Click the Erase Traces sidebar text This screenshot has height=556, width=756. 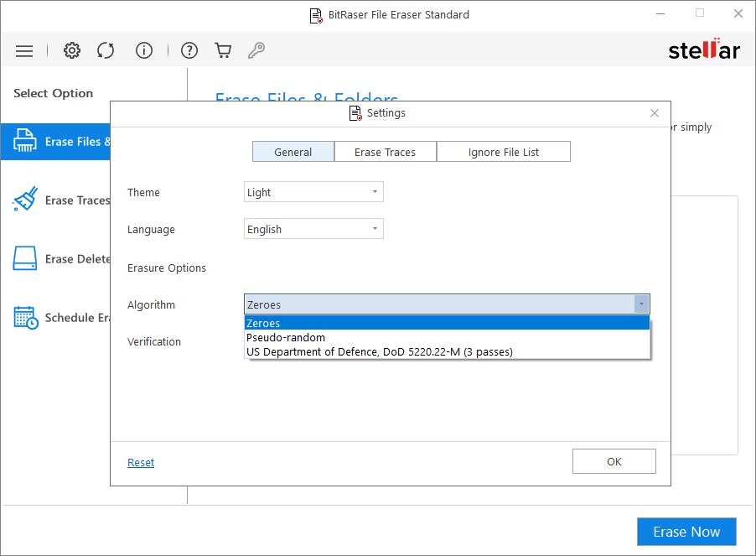[78, 200]
